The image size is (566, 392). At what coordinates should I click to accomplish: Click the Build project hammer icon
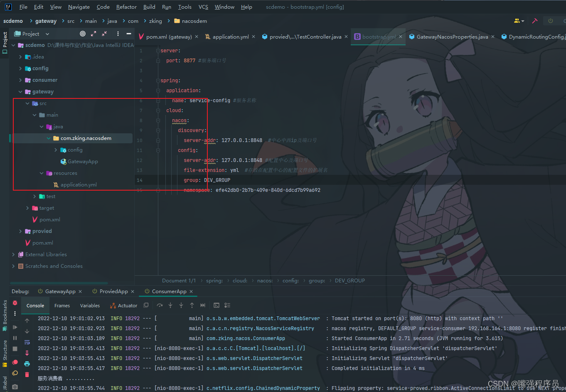(x=535, y=21)
